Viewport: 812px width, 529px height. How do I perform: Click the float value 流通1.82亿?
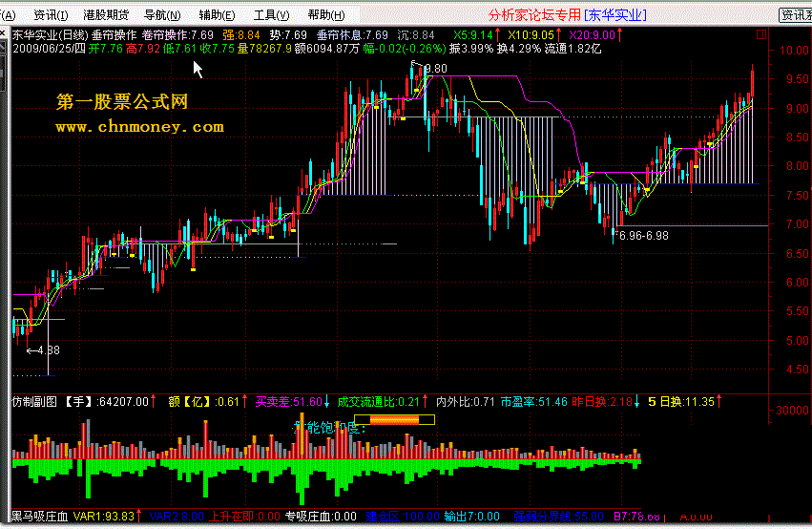click(x=573, y=49)
